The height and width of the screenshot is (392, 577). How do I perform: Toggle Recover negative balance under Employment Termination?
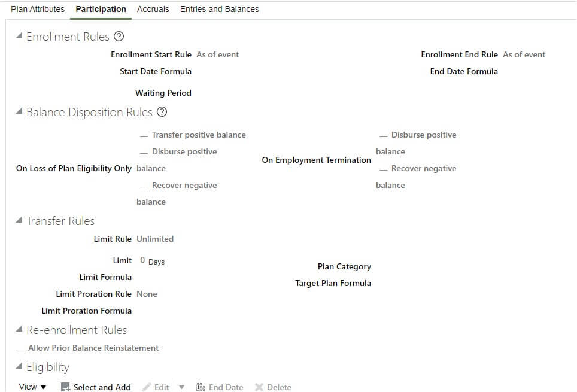click(384, 169)
